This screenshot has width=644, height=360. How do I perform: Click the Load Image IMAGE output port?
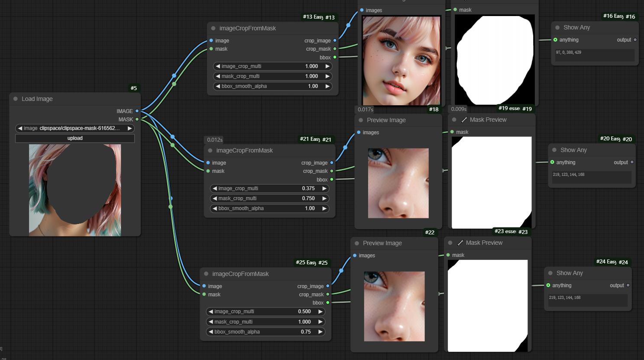tap(137, 111)
